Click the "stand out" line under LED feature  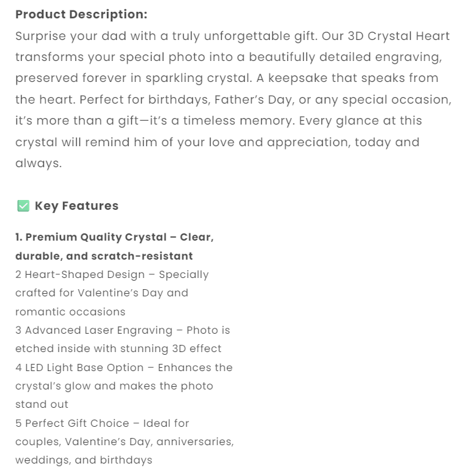click(42, 405)
